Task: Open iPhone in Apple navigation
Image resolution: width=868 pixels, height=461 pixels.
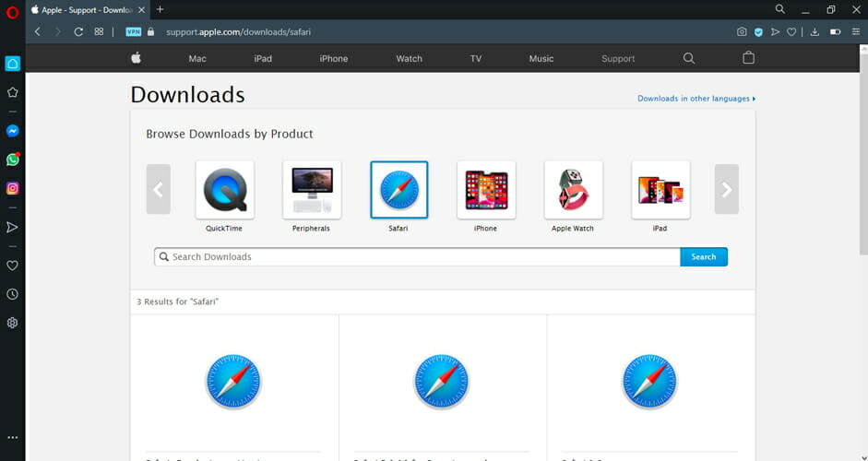Action: coord(334,59)
